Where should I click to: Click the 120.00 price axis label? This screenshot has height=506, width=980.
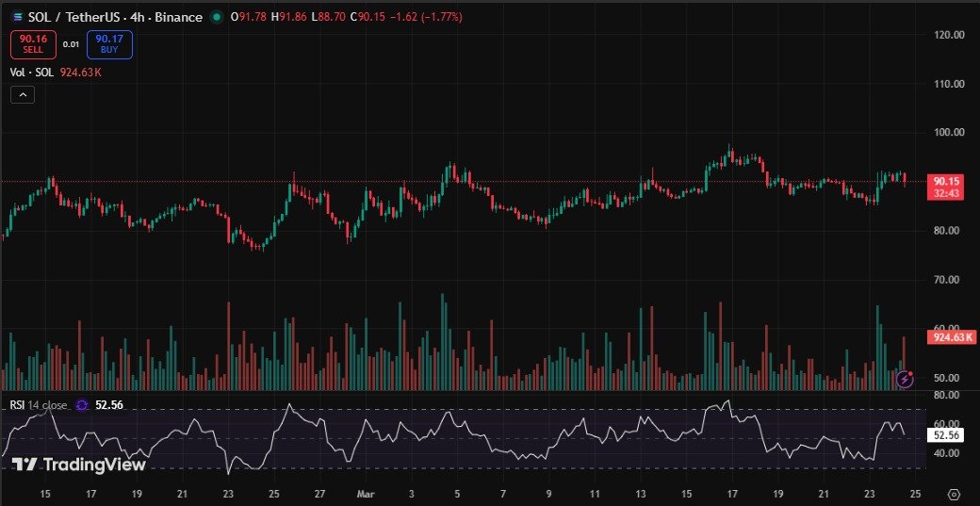950,35
